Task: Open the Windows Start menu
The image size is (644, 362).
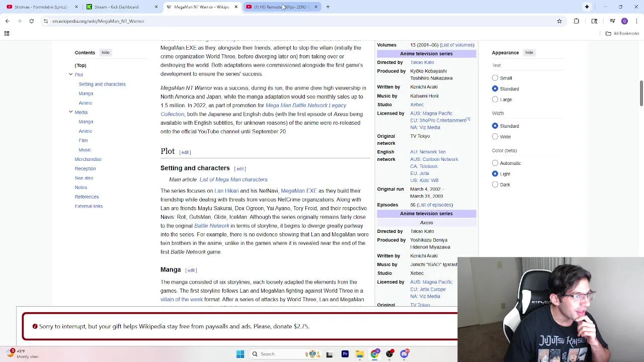Action: tap(240, 354)
